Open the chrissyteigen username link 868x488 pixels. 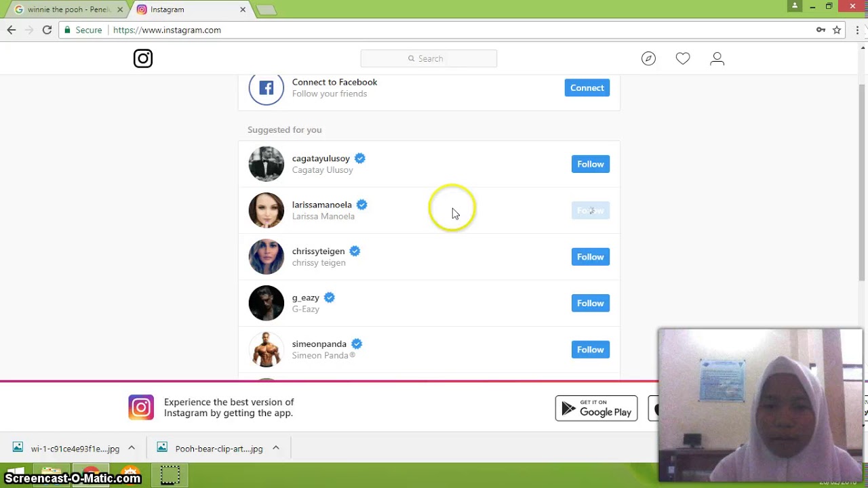tap(318, 251)
